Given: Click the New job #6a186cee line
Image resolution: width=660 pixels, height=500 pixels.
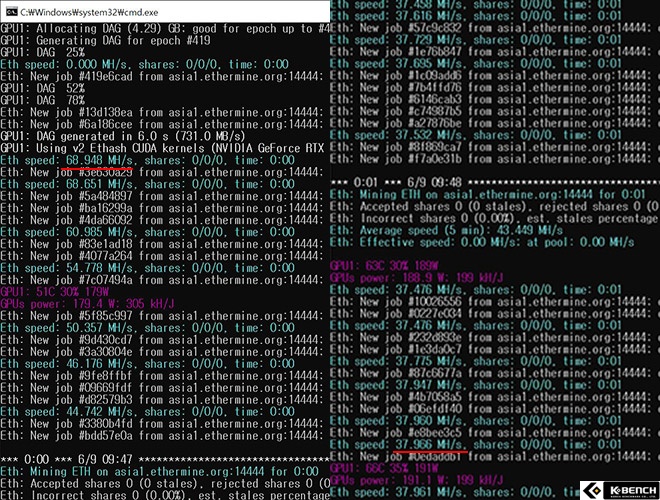Looking at the screenshot, I should (x=162, y=125).
